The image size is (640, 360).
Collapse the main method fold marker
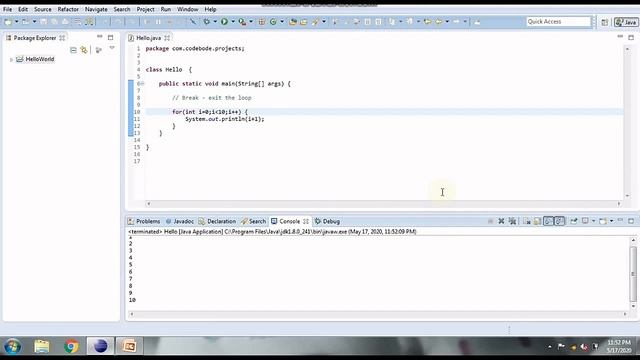(x=142, y=84)
